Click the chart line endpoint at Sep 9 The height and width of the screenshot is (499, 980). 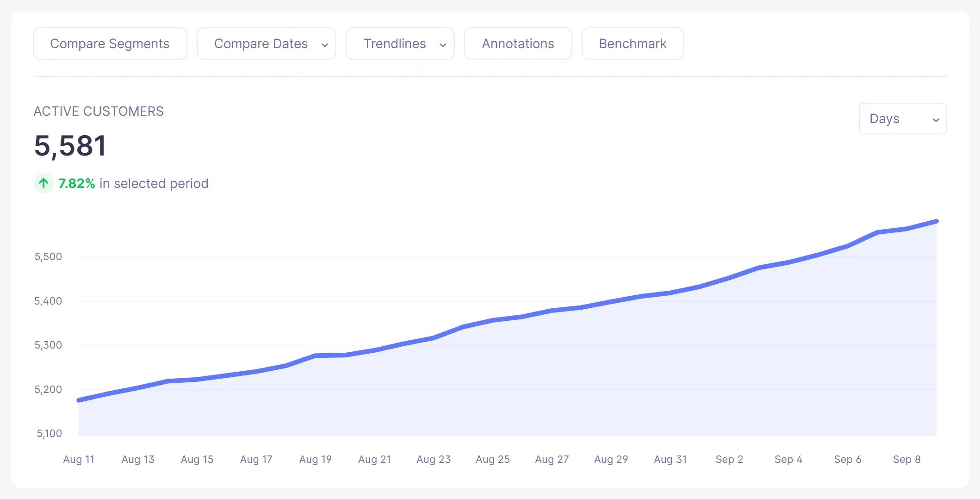(937, 221)
